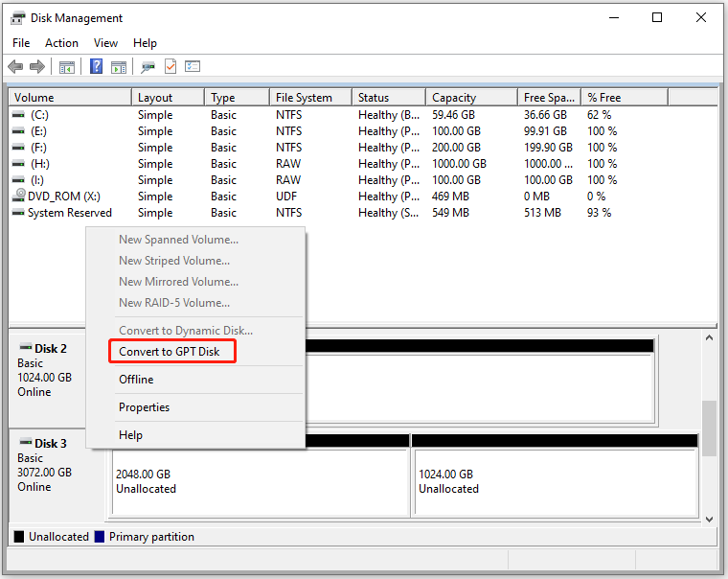The image size is (728, 579).
Task: Click the checklist view toolbar icon
Action: [193, 67]
